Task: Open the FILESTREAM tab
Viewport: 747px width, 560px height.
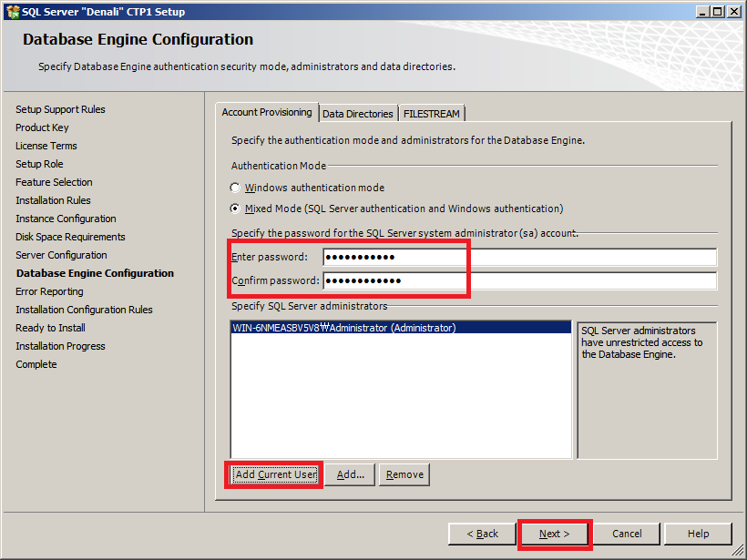Action: point(432,114)
